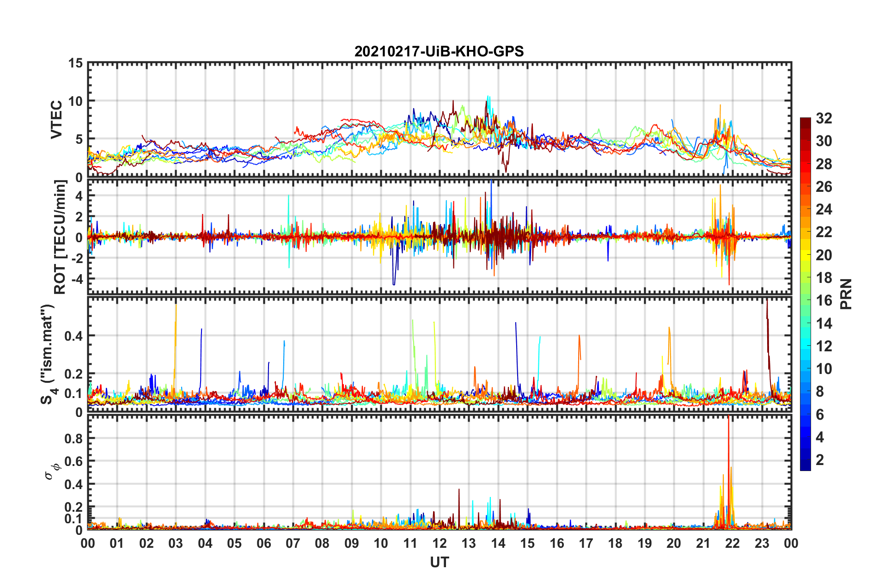Click the S4 ("ism.mat") axis label
Screen dimensions: 879x588
(x=49, y=355)
